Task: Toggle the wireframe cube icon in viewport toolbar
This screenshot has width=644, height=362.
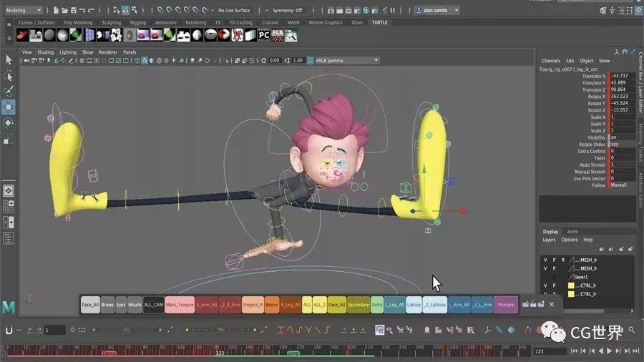Action: [137, 60]
